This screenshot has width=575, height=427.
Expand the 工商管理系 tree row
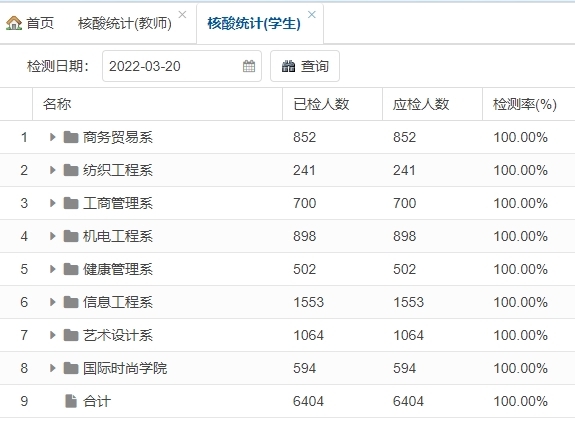[52, 203]
